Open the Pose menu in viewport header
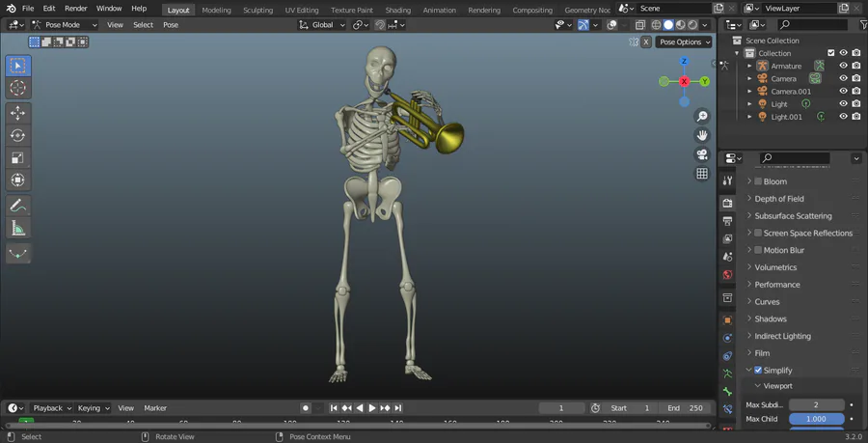The image size is (868, 443). coord(171,25)
